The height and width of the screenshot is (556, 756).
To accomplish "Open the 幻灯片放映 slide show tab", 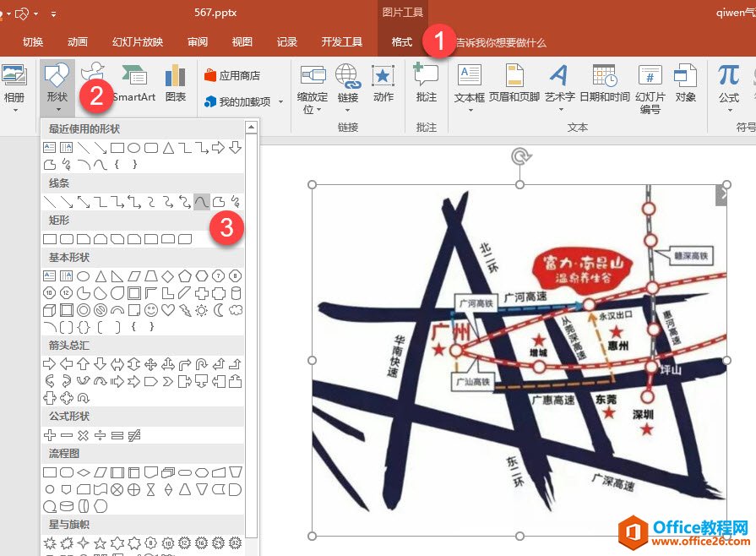I will click(138, 42).
